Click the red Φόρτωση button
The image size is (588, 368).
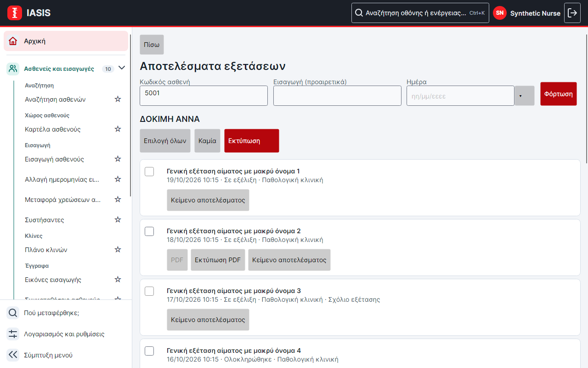coord(559,94)
